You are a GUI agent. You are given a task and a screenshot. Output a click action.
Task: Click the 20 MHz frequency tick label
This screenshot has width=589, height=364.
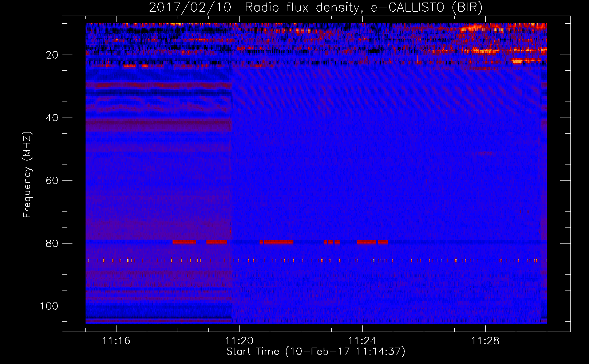52,55
